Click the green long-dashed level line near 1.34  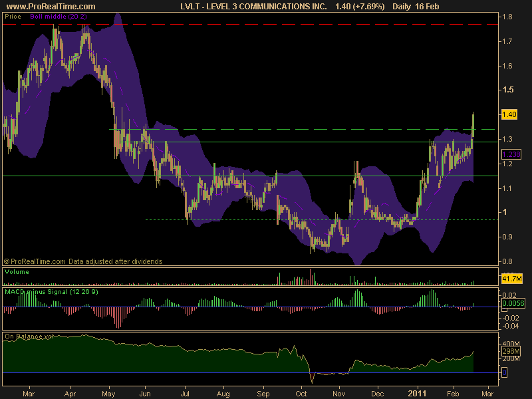click(x=302, y=129)
